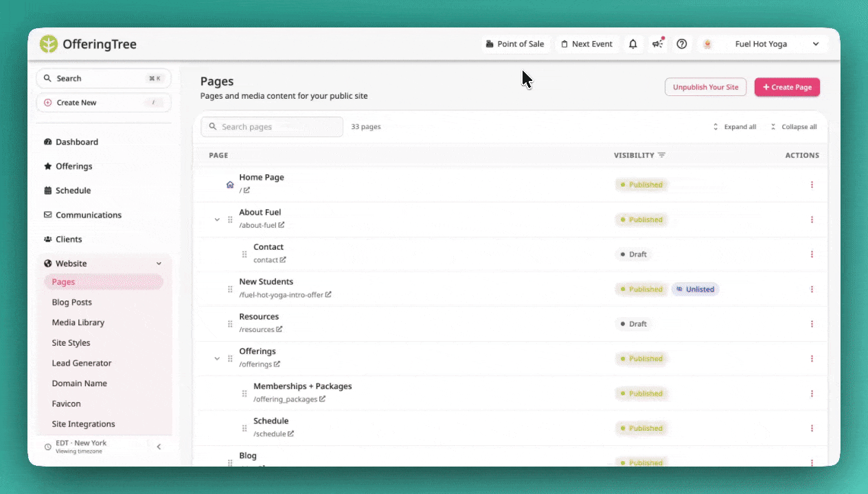Collapse the About Fuel page group

pos(217,220)
